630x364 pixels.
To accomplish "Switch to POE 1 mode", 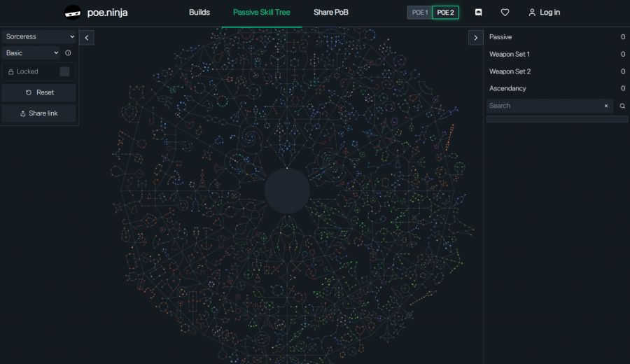I will click(420, 13).
